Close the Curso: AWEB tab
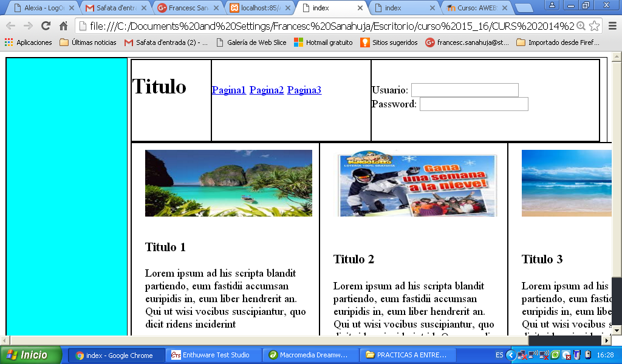 point(505,8)
